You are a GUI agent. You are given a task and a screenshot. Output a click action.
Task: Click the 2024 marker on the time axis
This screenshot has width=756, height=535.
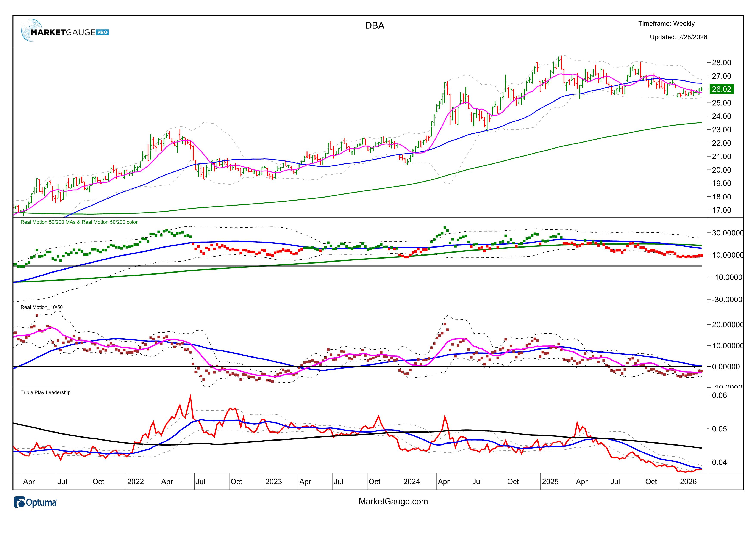coord(411,482)
